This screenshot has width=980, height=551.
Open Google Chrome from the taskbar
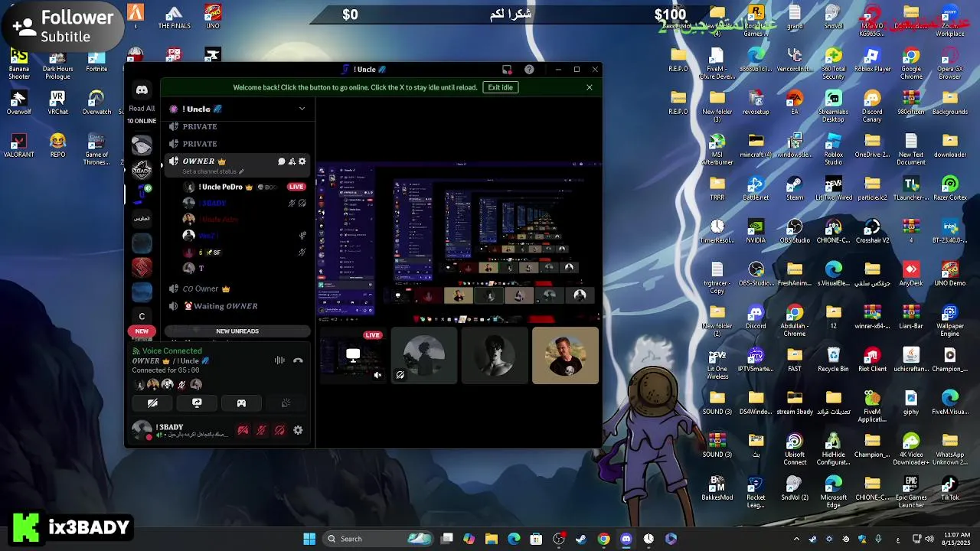[603, 539]
